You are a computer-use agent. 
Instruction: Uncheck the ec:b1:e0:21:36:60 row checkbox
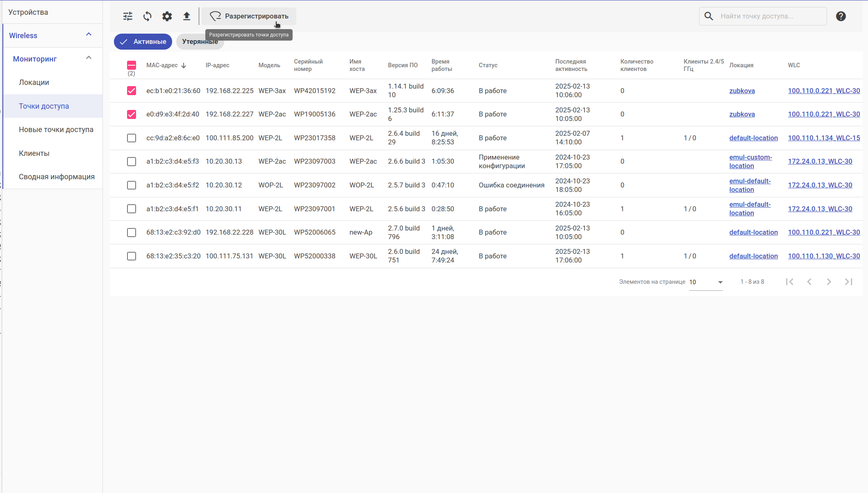point(132,91)
